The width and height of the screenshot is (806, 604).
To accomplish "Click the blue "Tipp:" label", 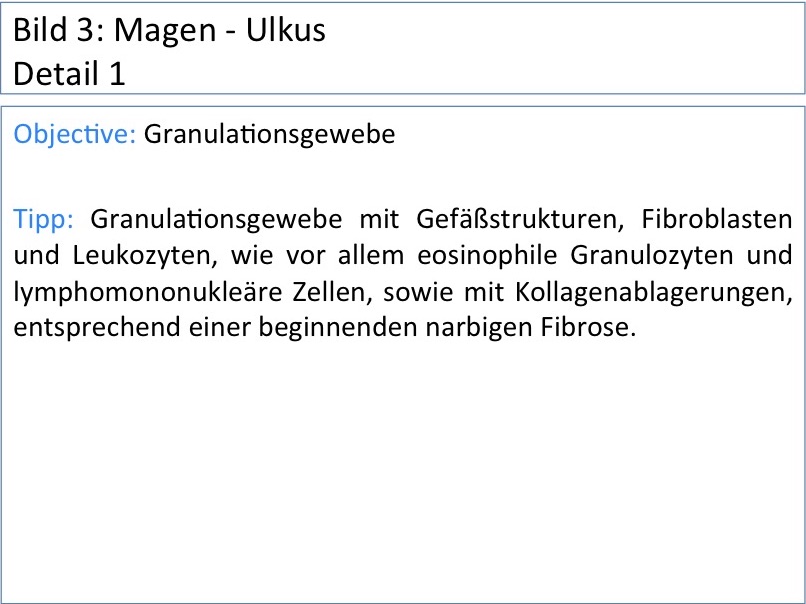I will point(44,217).
